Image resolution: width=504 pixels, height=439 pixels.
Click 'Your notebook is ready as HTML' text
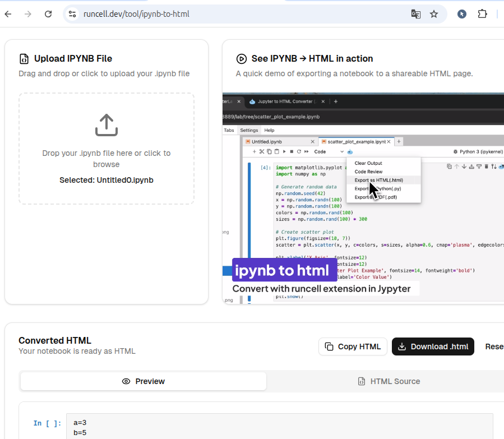point(77,352)
